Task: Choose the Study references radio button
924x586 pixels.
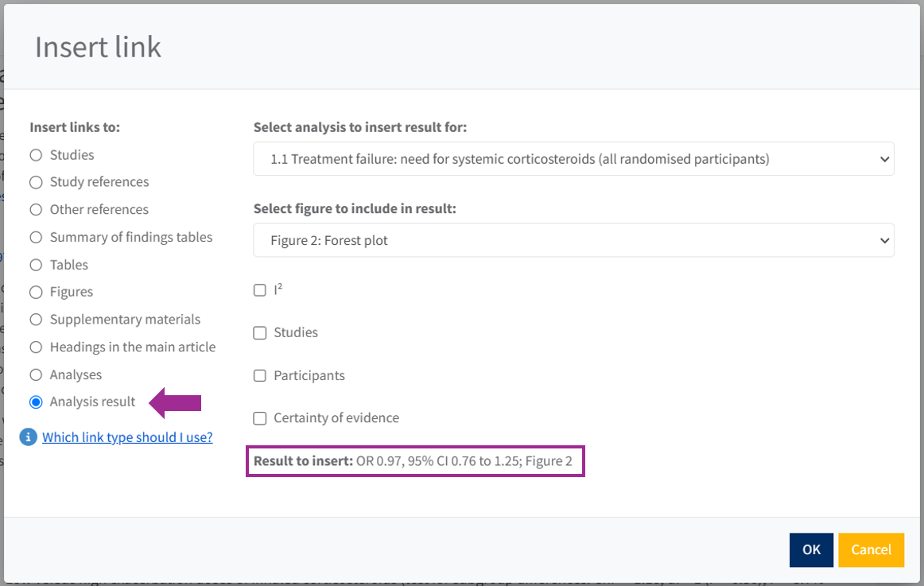Action: (x=36, y=182)
